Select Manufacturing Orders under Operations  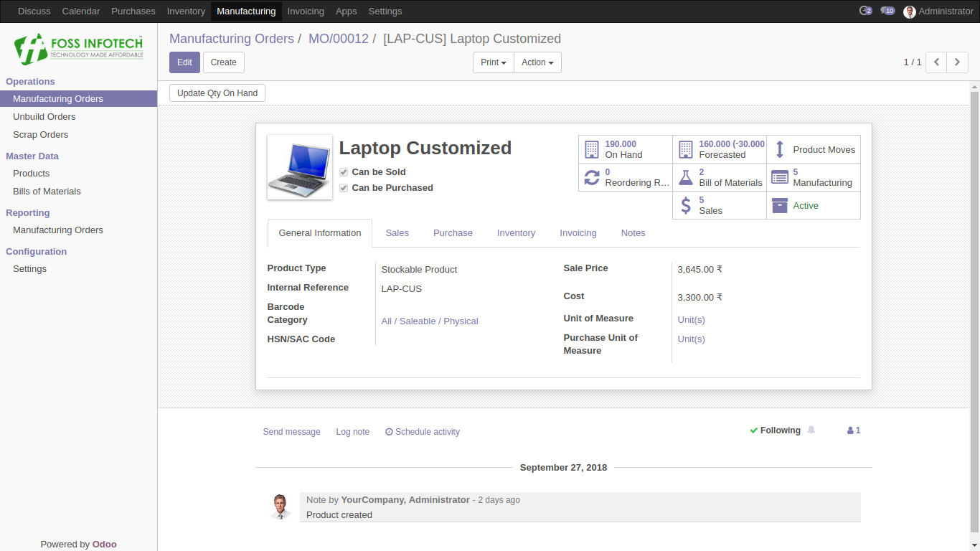click(x=78, y=99)
